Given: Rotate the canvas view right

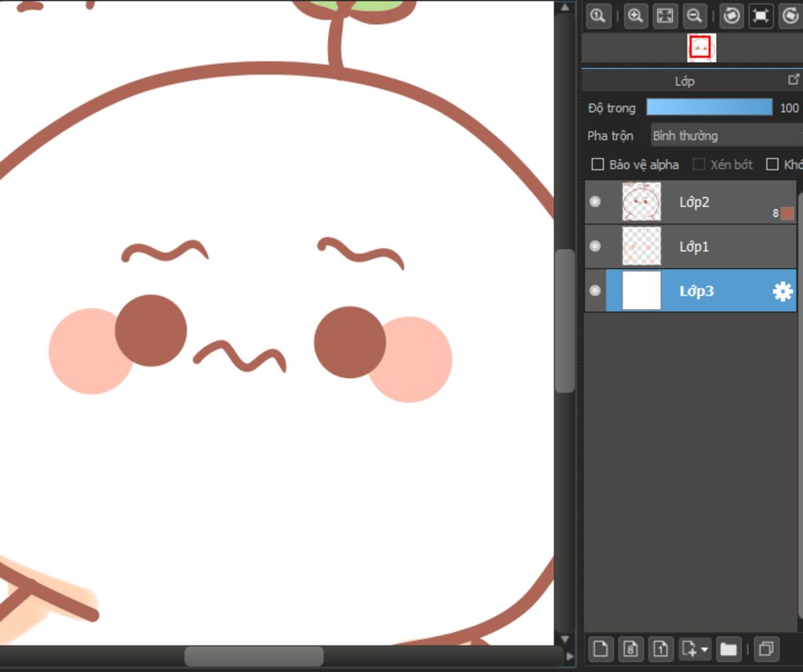Looking at the screenshot, I should [x=790, y=16].
